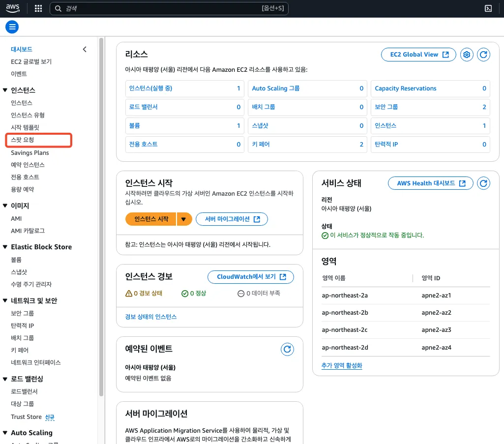This screenshot has height=444, width=504.
Task: Open 로드밸런서 in sidebar
Action: tap(24, 391)
